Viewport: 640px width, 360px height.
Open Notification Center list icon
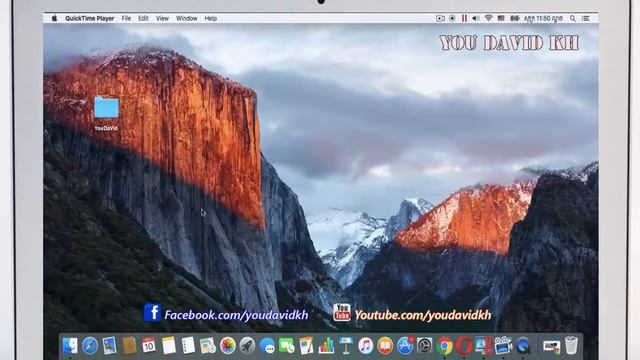(586, 18)
